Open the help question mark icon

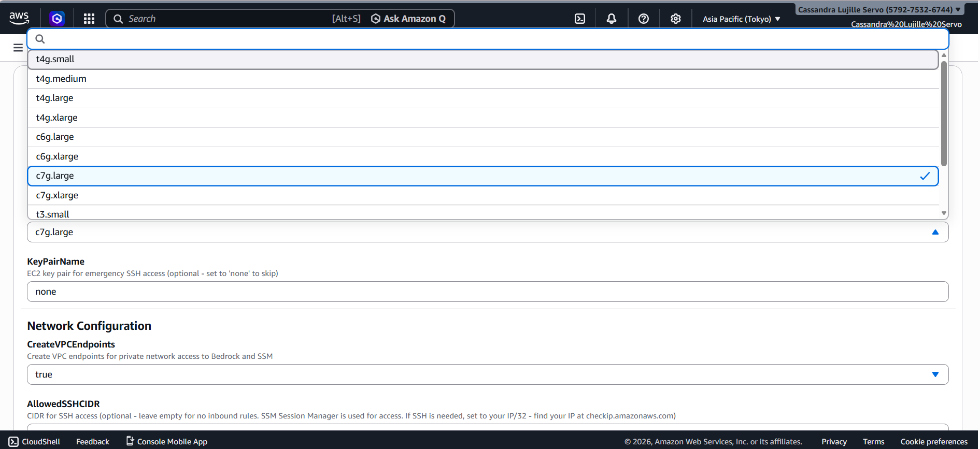click(x=644, y=19)
